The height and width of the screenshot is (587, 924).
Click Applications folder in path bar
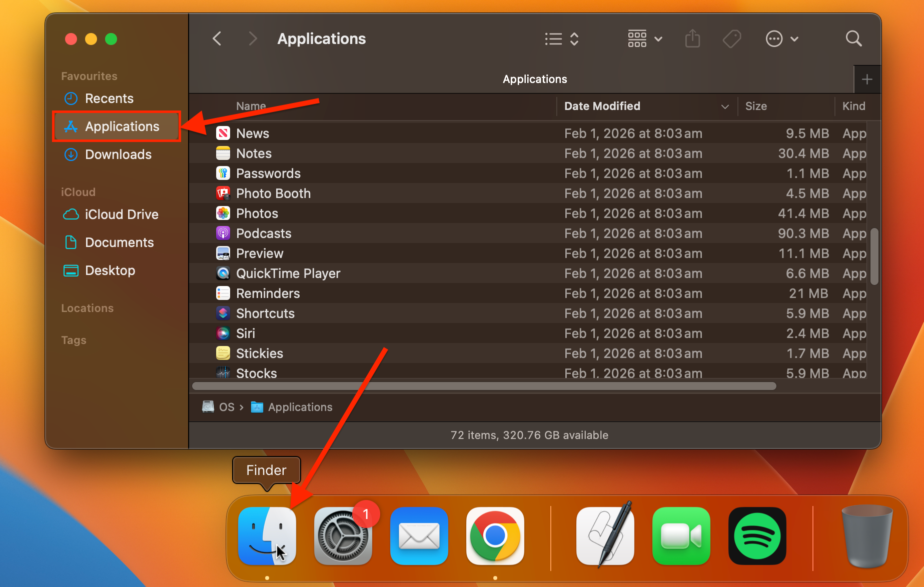[x=292, y=407]
